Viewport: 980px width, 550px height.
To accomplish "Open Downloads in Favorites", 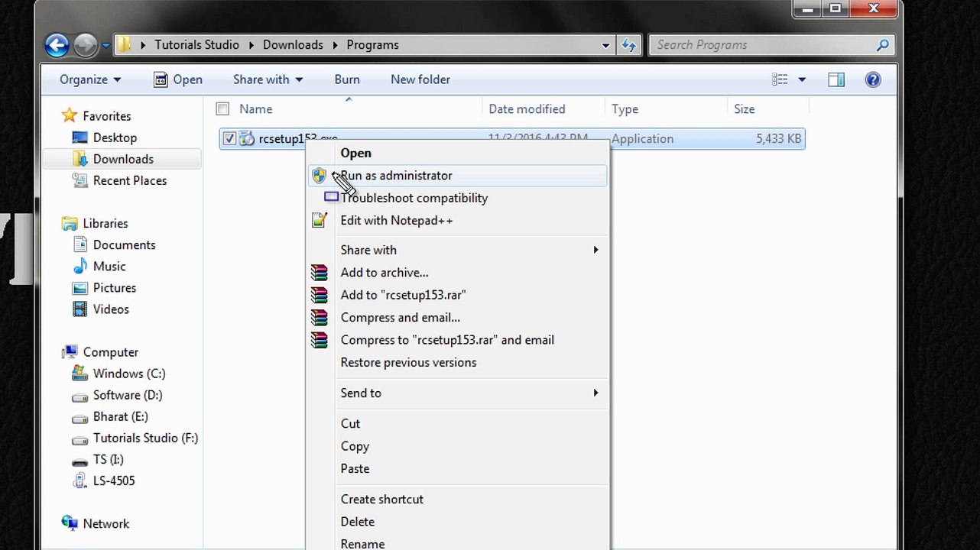I will click(x=123, y=159).
